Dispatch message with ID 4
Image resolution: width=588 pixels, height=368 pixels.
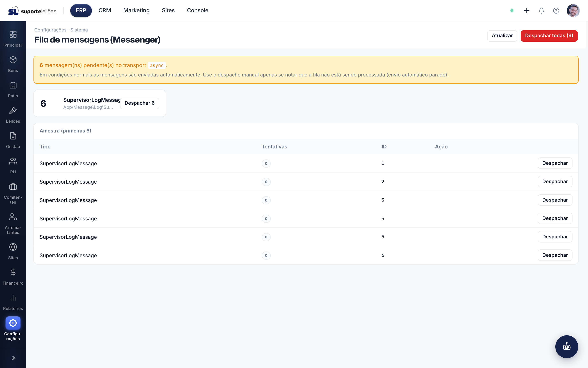pyautogui.click(x=555, y=218)
